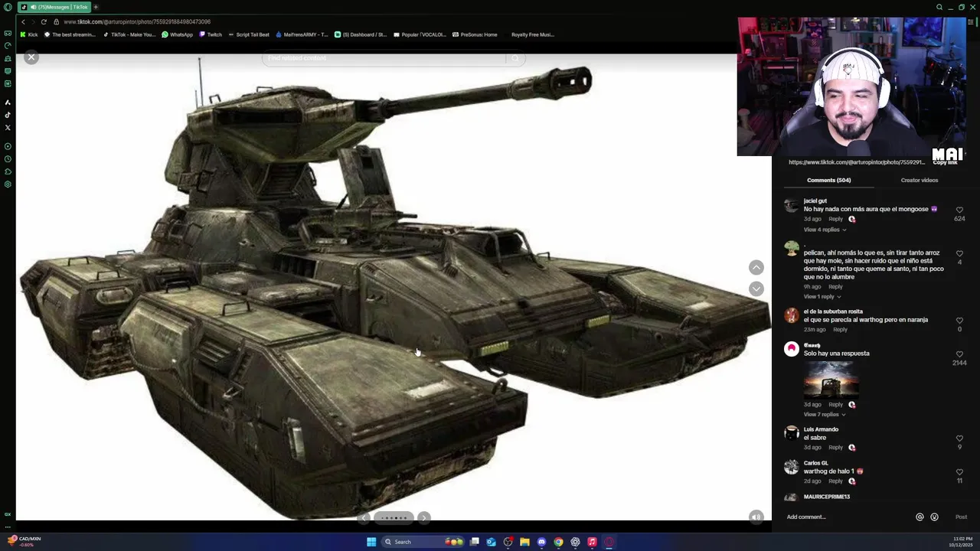Go to next TikTok post with down arrow
Image resolution: width=980 pixels, height=551 pixels.
click(756, 289)
